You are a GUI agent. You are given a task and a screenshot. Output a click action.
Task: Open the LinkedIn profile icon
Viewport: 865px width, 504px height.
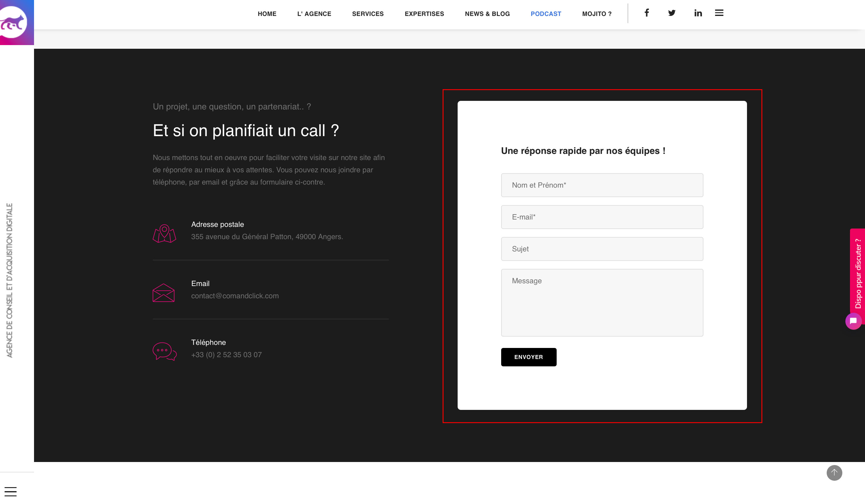click(698, 13)
